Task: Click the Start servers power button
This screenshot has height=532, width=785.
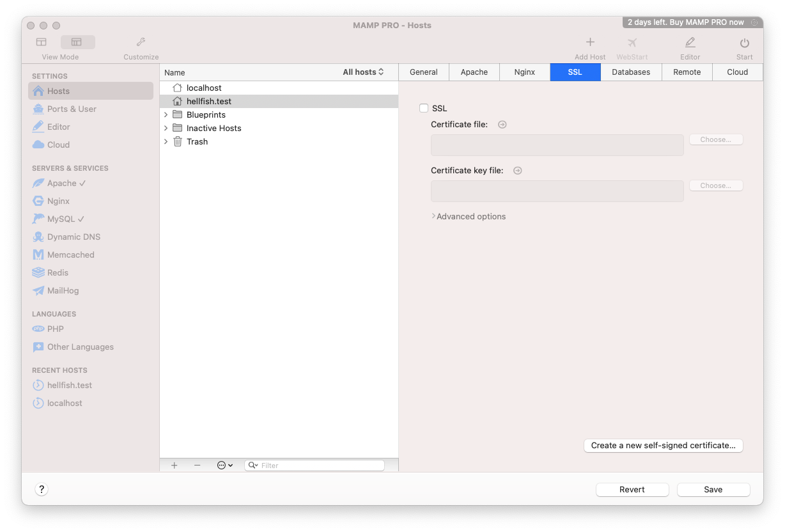Action: [x=744, y=42]
